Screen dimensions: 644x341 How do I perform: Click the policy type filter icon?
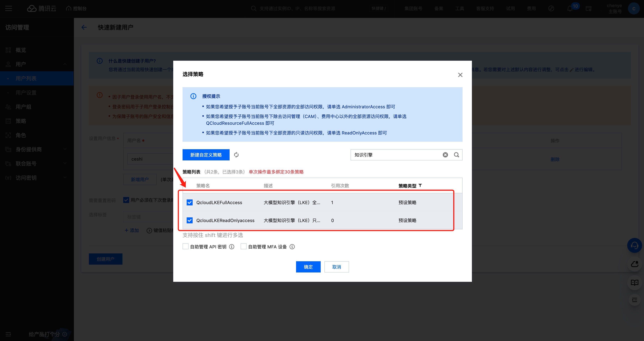420,185
